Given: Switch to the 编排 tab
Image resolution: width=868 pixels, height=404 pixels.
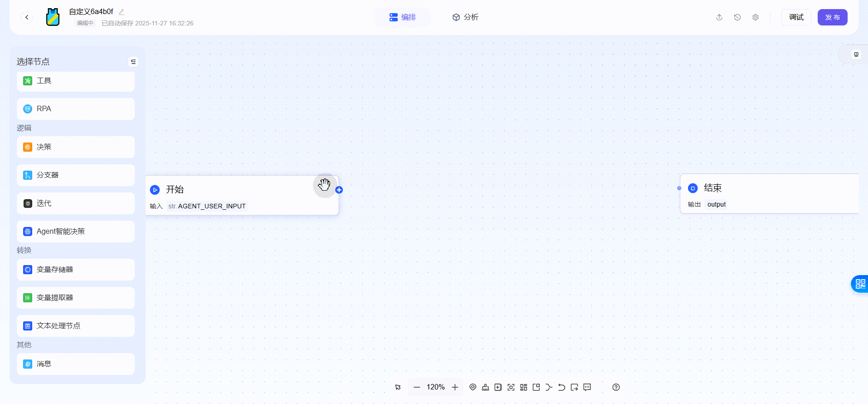Looking at the screenshot, I should 403,17.
